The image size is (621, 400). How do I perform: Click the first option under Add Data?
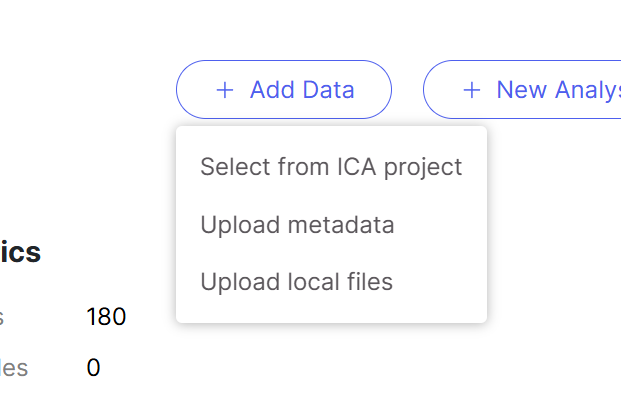click(x=331, y=167)
